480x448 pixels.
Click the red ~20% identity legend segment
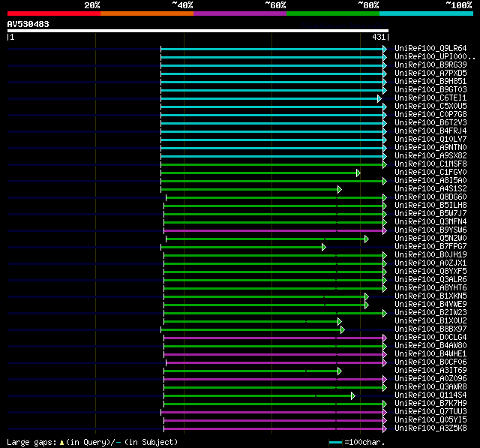[x=54, y=14]
